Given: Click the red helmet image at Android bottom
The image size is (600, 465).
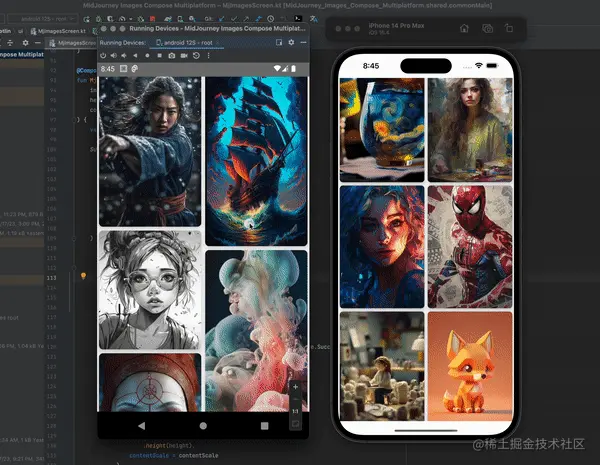Looking at the screenshot, I should tap(150, 382).
